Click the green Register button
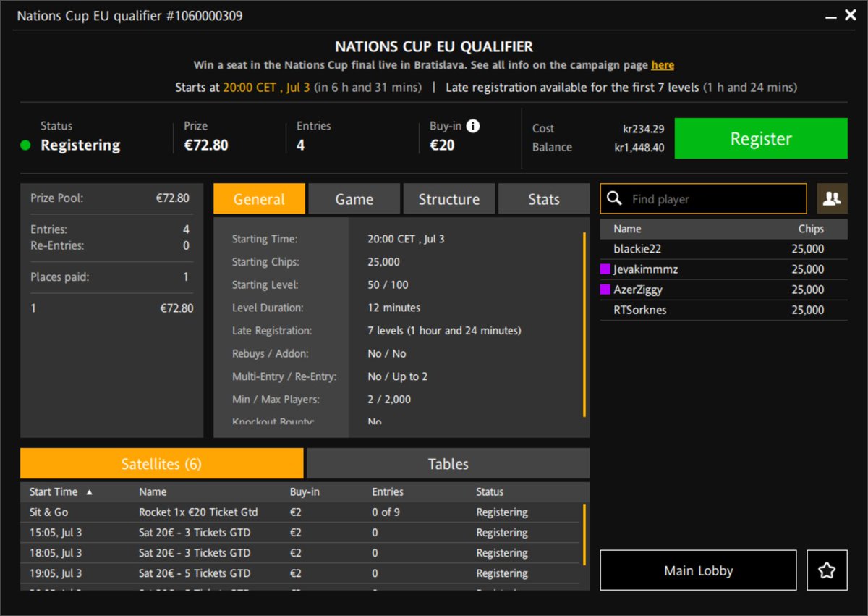 pyautogui.click(x=760, y=138)
